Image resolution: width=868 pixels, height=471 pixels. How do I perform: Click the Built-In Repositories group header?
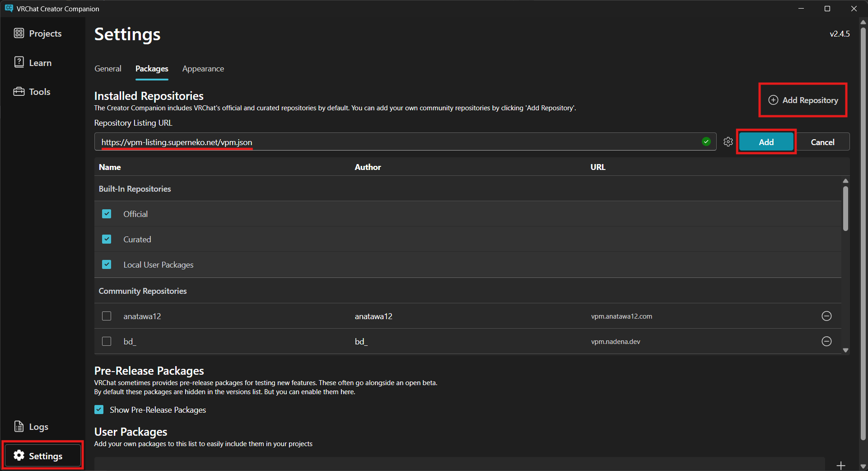pos(135,189)
